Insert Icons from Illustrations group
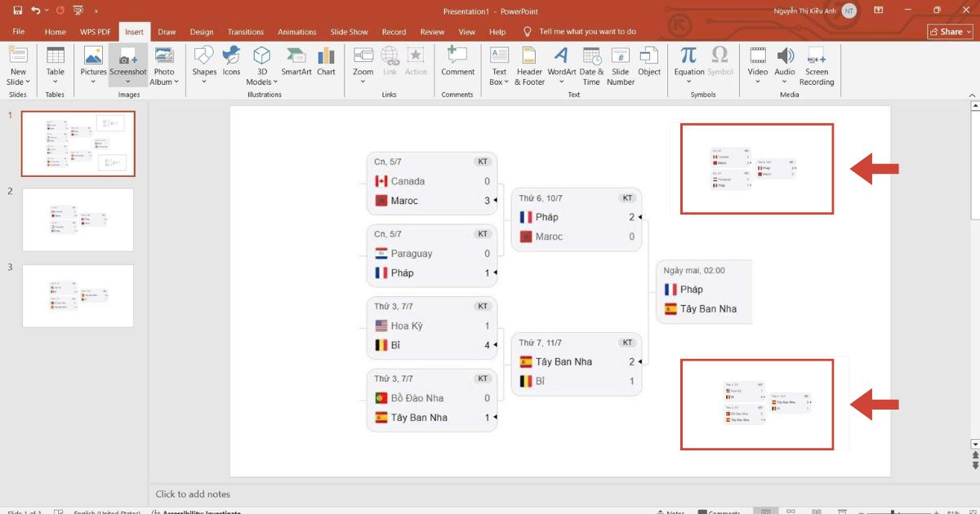Image resolution: width=980 pixels, height=514 pixels. coord(232,62)
